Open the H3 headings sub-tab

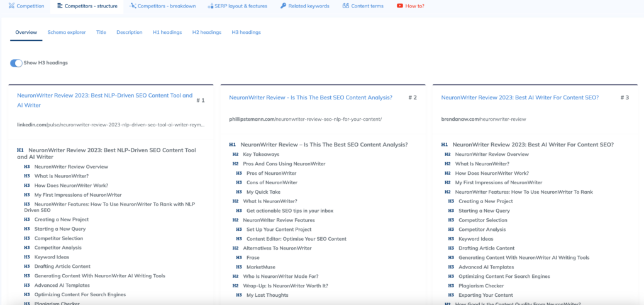246,33
